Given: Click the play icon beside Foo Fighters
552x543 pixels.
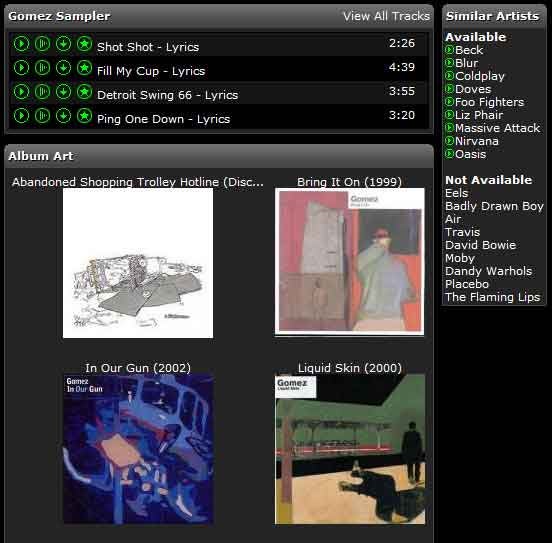Looking at the screenshot, I should [449, 102].
